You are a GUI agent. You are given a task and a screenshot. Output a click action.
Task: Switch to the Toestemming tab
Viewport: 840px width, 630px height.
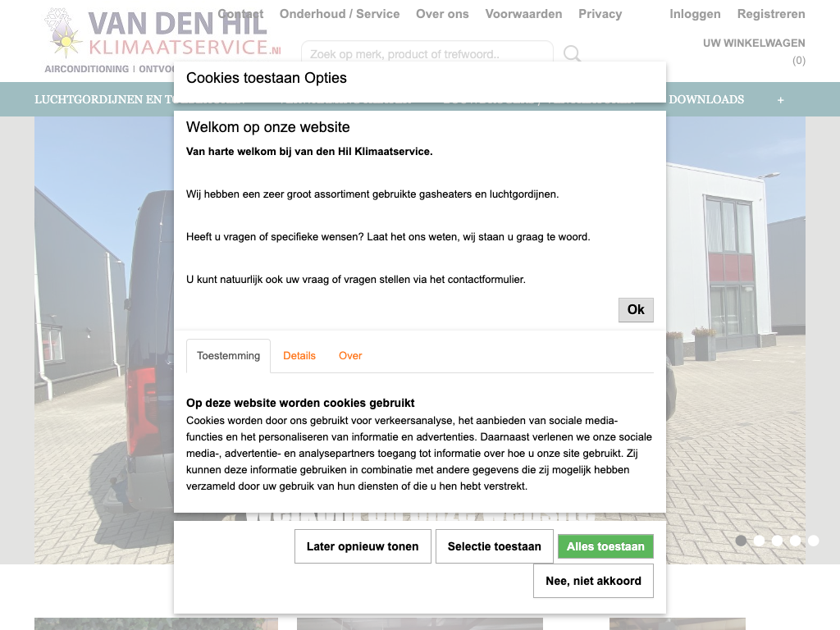(x=228, y=356)
